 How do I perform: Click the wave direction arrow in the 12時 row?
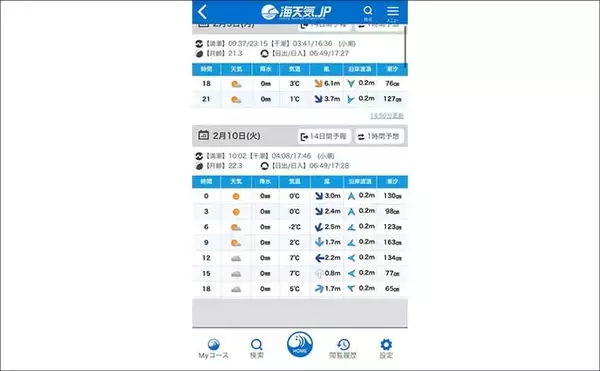point(351,258)
